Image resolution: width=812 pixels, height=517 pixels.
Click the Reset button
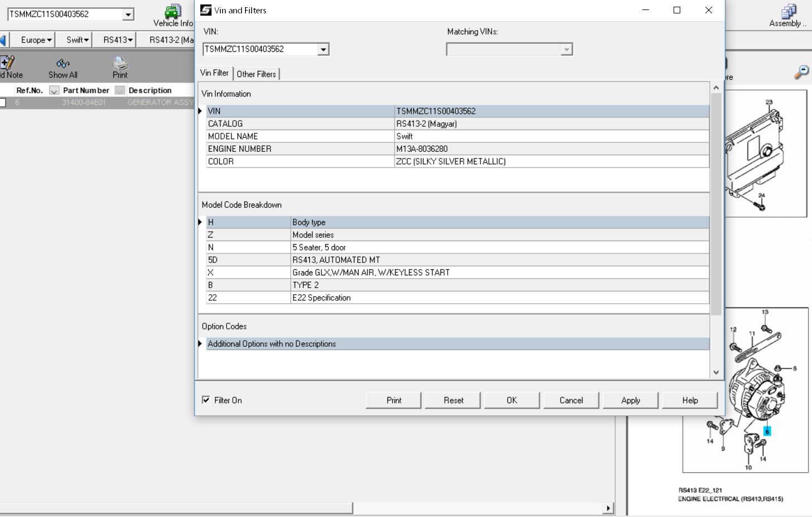(x=453, y=400)
